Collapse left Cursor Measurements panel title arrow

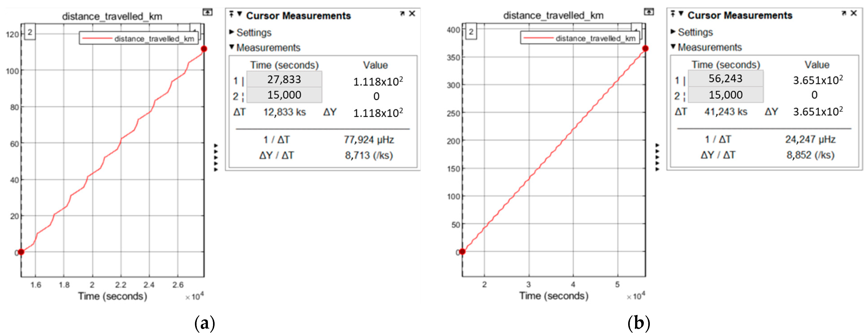(x=240, y=14)
